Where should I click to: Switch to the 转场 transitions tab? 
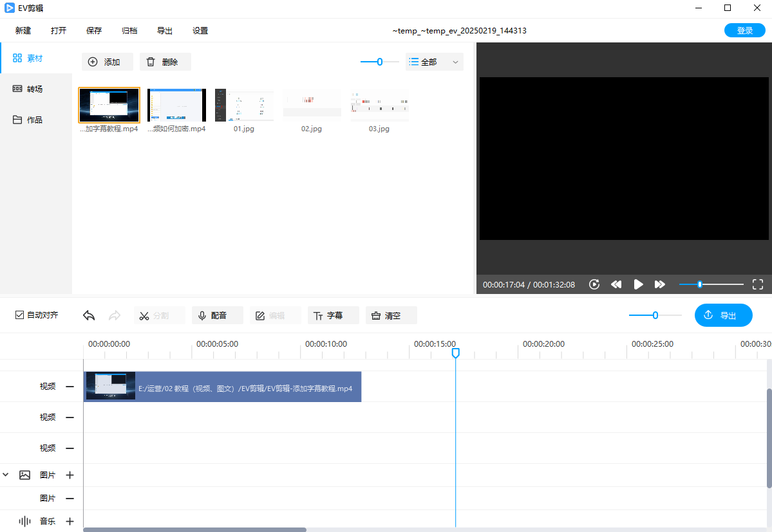click(x=35, y=89)
